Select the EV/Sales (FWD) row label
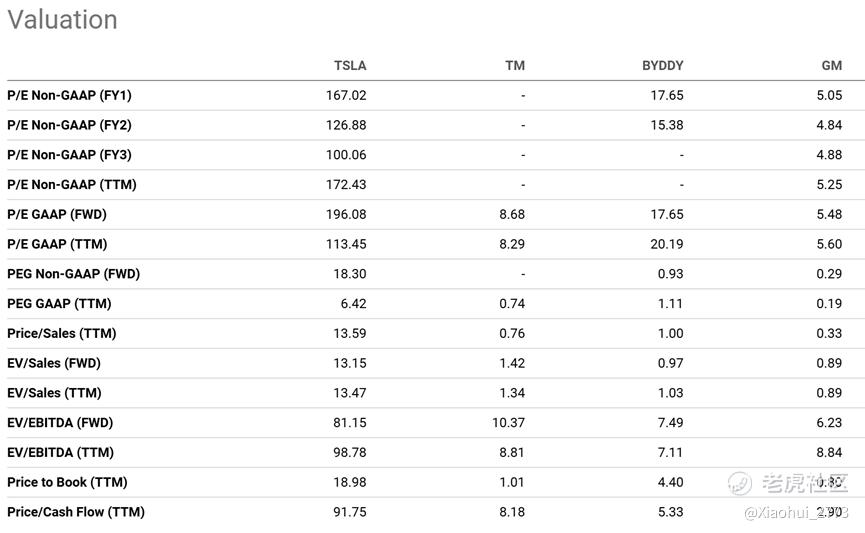Image resolution: width=865 pixels, height=533 pixels. click(54, 364)
